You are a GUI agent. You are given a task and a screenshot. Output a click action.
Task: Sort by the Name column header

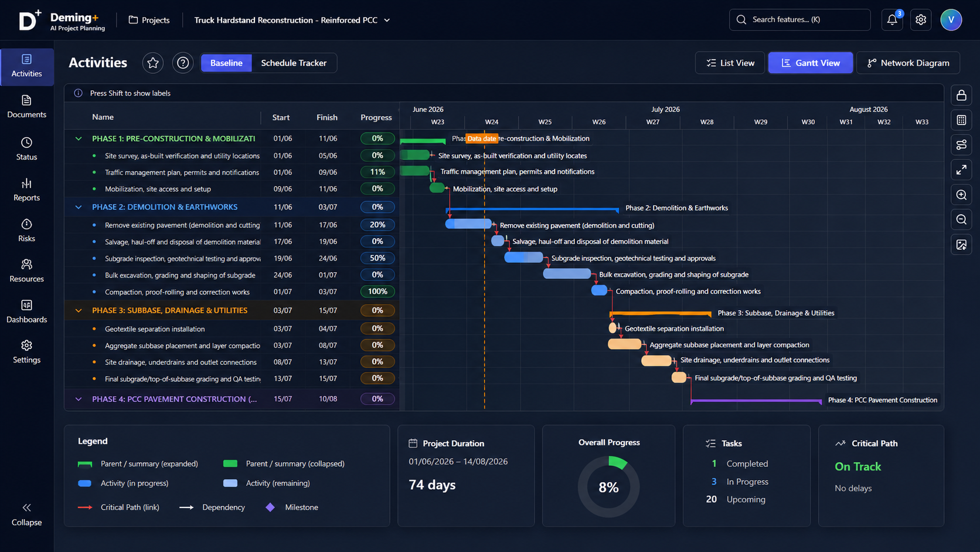[x=103, y=117]
